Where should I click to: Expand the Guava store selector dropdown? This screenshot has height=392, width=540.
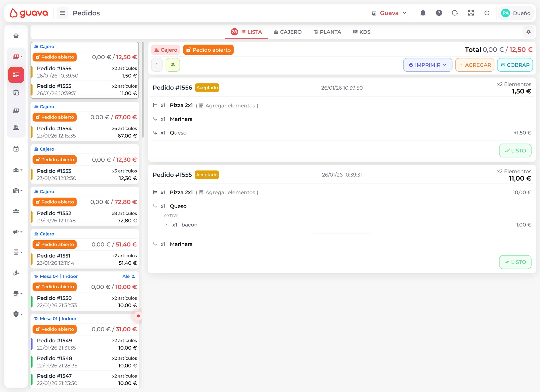(x=389, y=13)
